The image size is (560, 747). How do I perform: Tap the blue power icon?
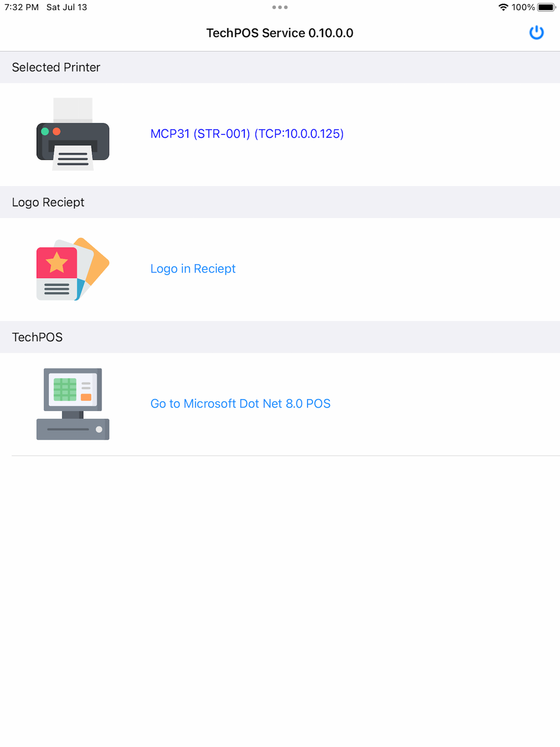536,33
